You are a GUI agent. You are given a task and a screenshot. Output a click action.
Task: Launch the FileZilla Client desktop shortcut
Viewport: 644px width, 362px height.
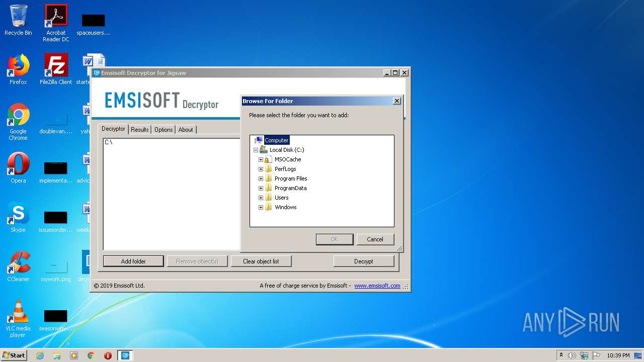click(56, 69)
